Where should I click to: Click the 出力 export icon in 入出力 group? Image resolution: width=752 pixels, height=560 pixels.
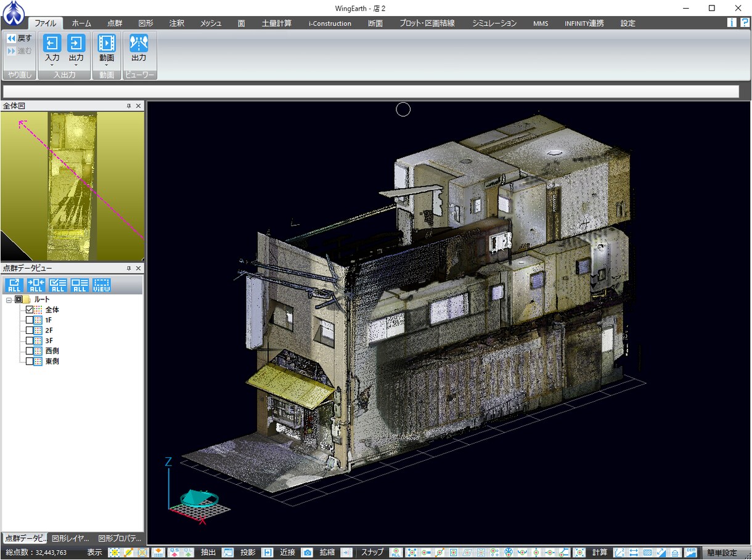76,43
